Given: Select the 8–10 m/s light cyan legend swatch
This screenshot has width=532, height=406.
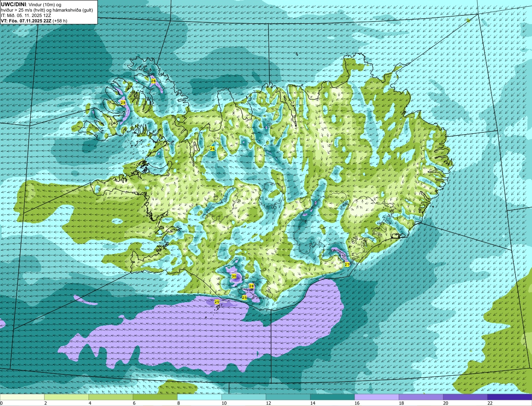Looking at the screenshot, I should point(199,397).
